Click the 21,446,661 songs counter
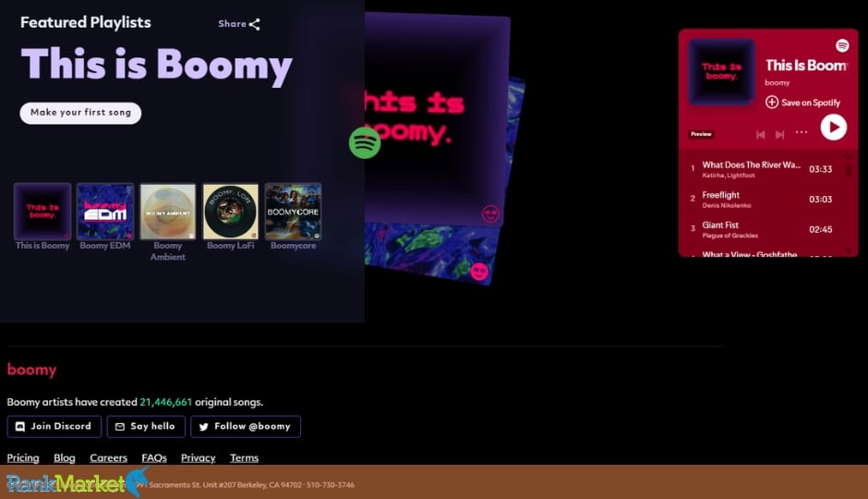 pos(165,402)
